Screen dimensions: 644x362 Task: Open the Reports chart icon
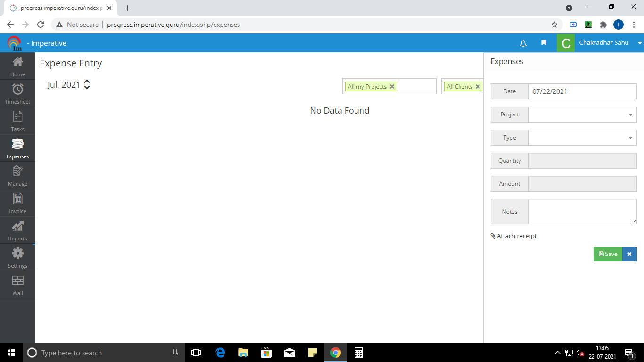(x=17, y=230)
